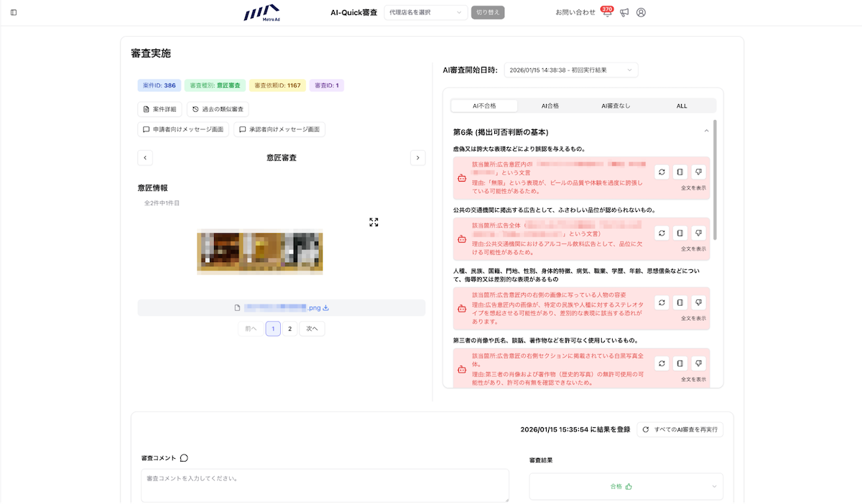Open the notifications bell with 370 badge

[607, 13]
